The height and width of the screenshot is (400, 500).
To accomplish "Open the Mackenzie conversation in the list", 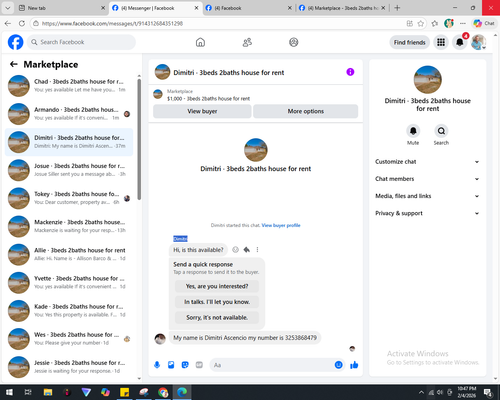I will pyautogui.click(x=69, y=226).
